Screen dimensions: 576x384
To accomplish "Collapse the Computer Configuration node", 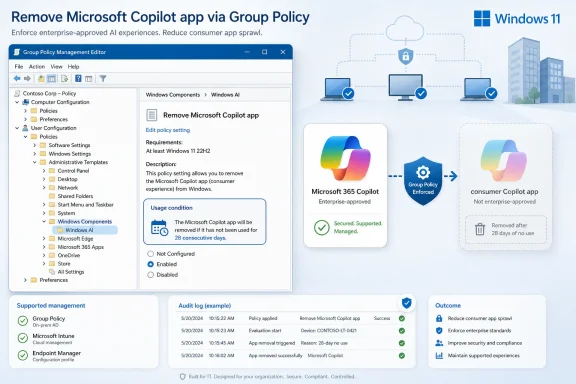I will (17, 102).
